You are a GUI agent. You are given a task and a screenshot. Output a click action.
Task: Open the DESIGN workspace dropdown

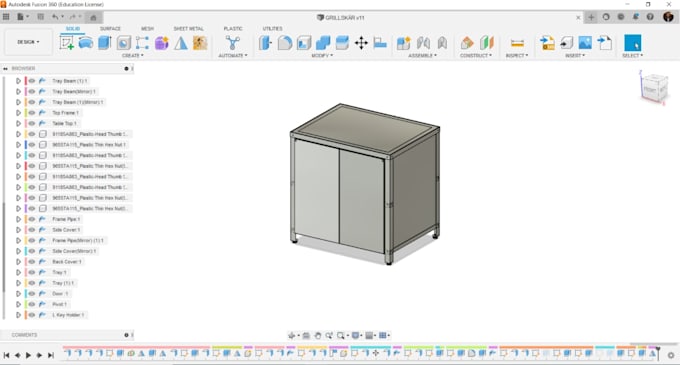(28, 42)
